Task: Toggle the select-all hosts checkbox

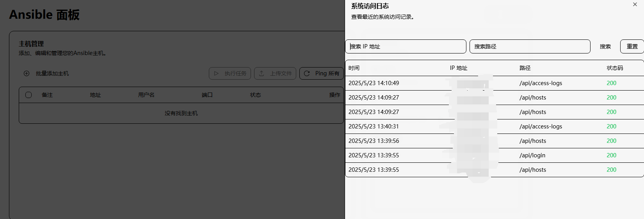Action: [x=28, y=95]
